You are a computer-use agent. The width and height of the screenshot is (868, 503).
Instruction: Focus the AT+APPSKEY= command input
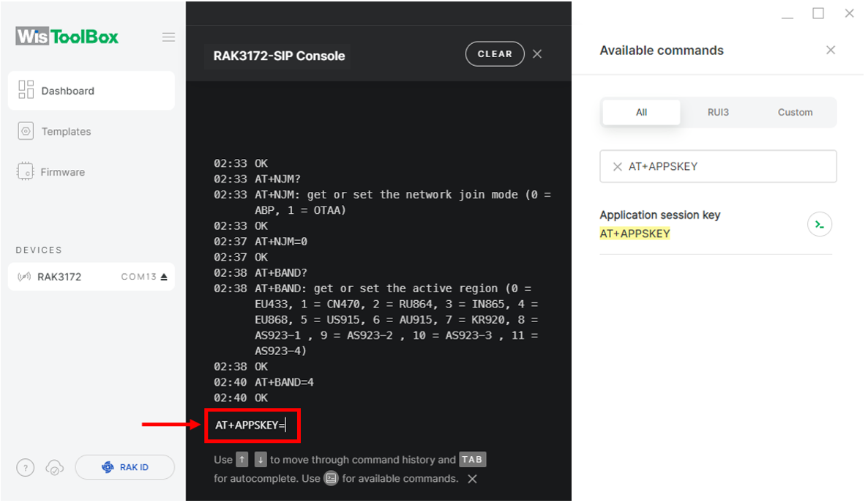tap(252, 425)
